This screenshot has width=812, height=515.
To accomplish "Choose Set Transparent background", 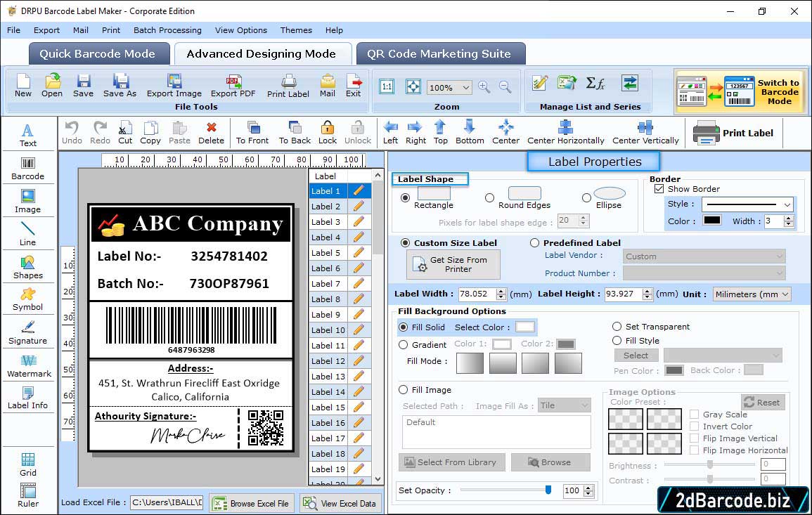I will [x=617, y=327].
